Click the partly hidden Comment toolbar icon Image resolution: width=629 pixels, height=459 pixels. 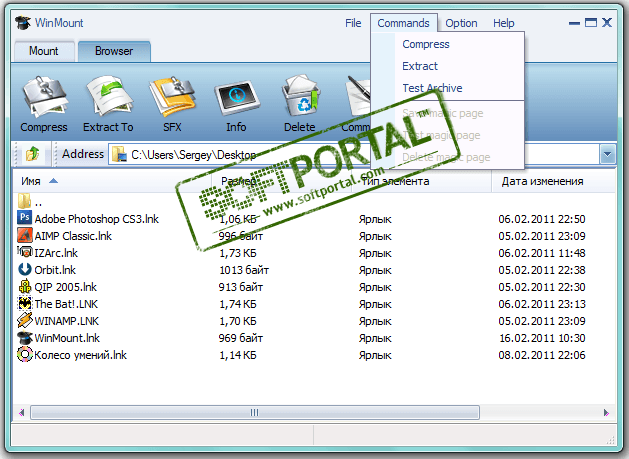pyautogui.click(x=358, y=96)
